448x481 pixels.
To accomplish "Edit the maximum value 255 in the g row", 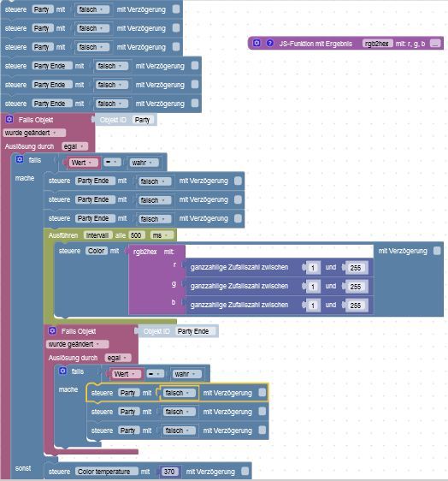I will tap(356, 287).
